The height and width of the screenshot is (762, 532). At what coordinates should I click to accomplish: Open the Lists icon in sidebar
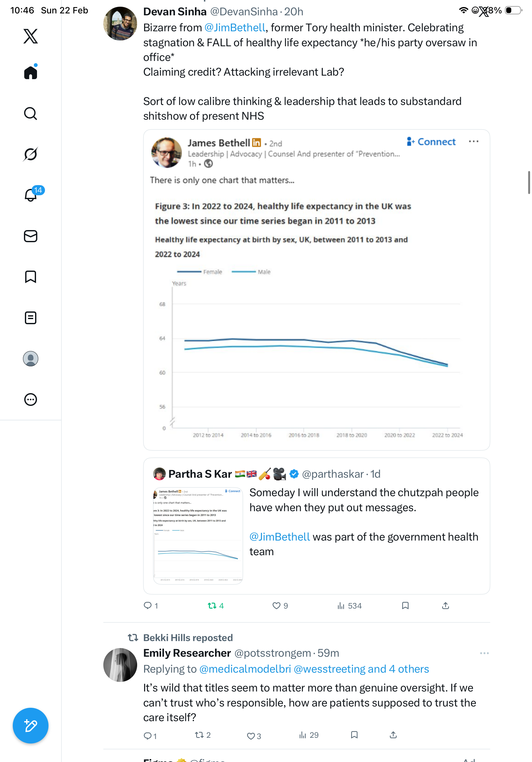pos(31,317)
